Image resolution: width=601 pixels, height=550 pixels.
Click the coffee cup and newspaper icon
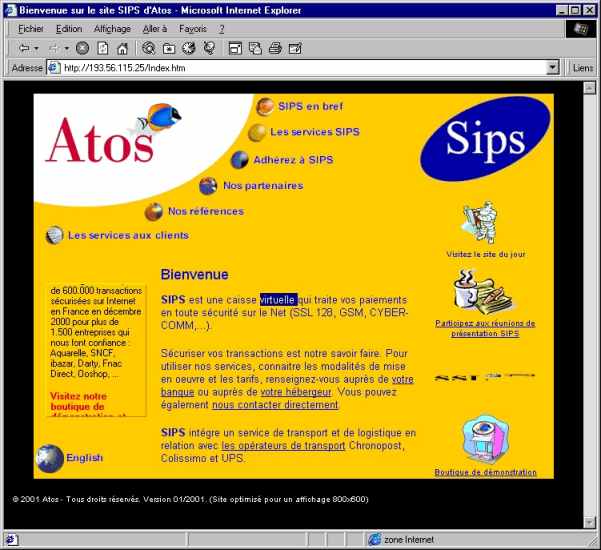(x=483, y=292)
